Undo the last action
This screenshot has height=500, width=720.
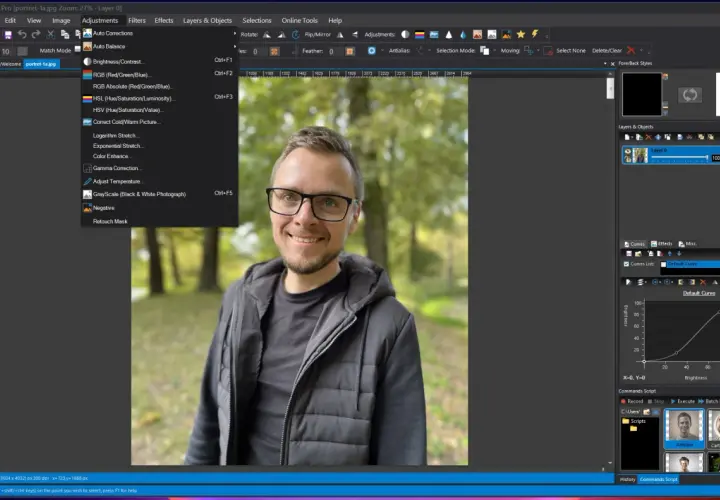(22, 34)
